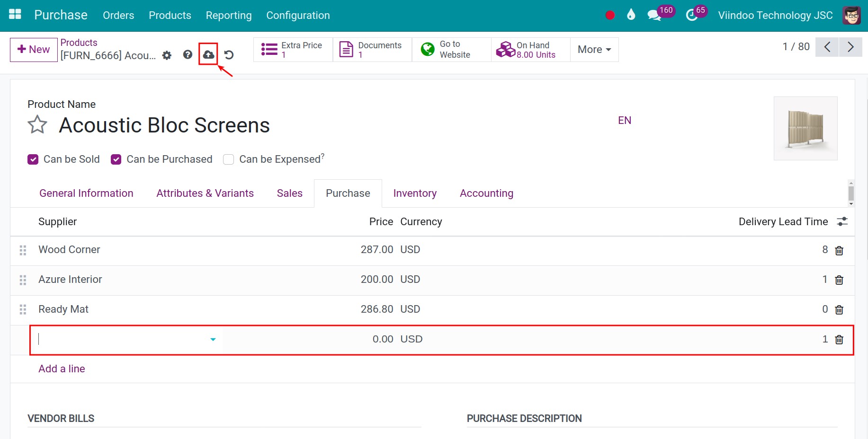Viewport: 868px width, 439px height.
Task: Delete the Wood Corner supplier row
Action: pos(839,250)
